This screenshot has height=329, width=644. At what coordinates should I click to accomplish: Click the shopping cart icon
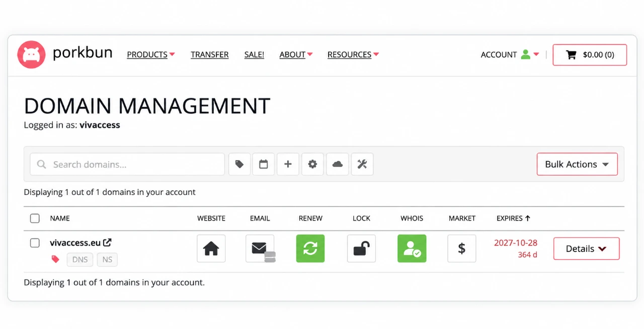(571, 55)
